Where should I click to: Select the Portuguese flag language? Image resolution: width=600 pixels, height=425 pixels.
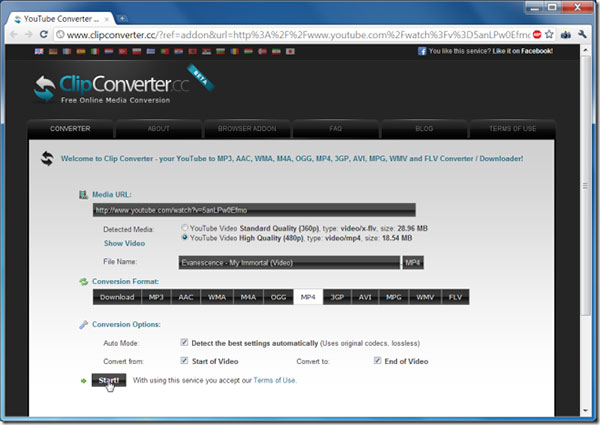tap(165, 51)
